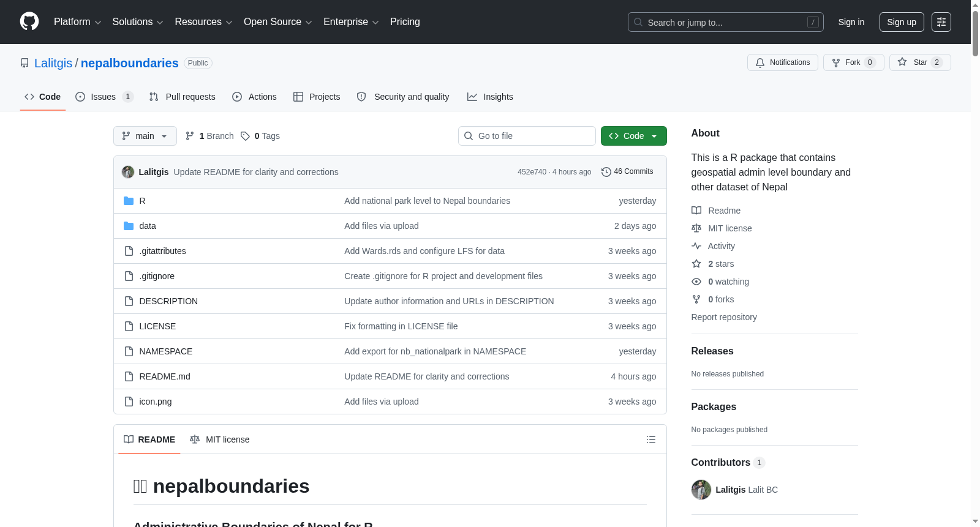The height and width of the screenshot is (527, 980).
Task: Open commit 'Fix formatting in LICENSE file'
Action: (x=401, y=326)
